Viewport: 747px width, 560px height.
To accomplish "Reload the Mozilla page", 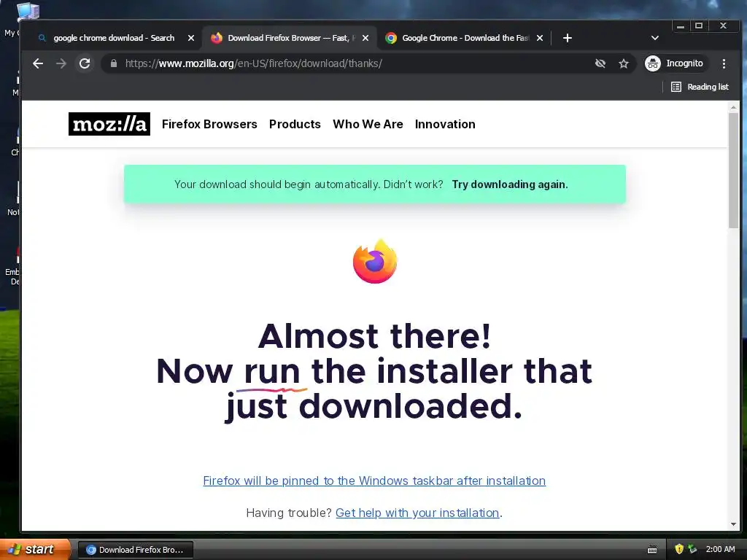I will (85, 63).
